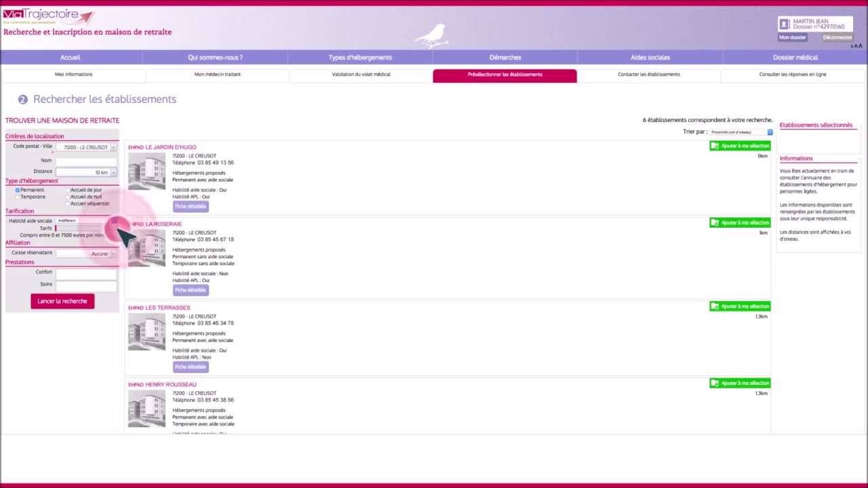Click the phone number 03 85 45 38 56

[215, 400]
